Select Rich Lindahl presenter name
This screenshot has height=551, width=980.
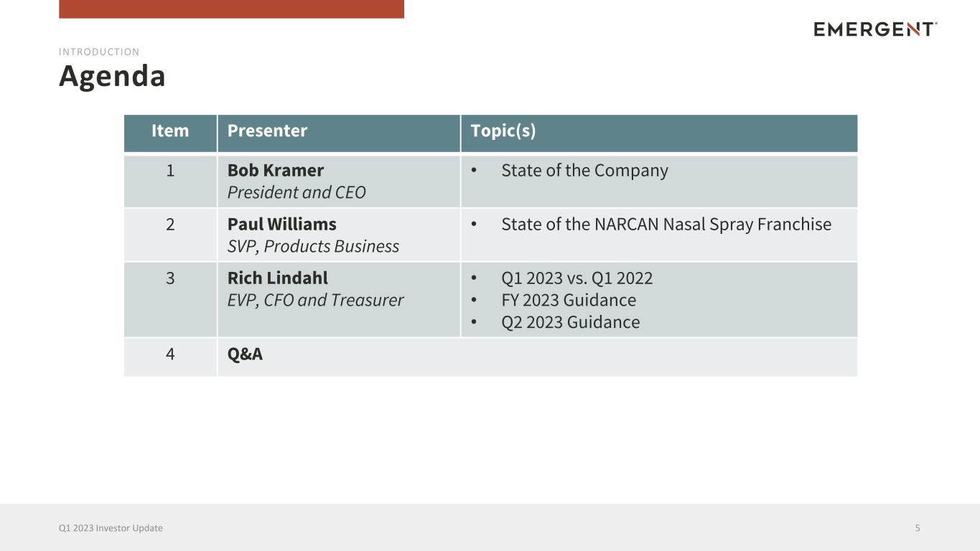click(x=278, y=278)
